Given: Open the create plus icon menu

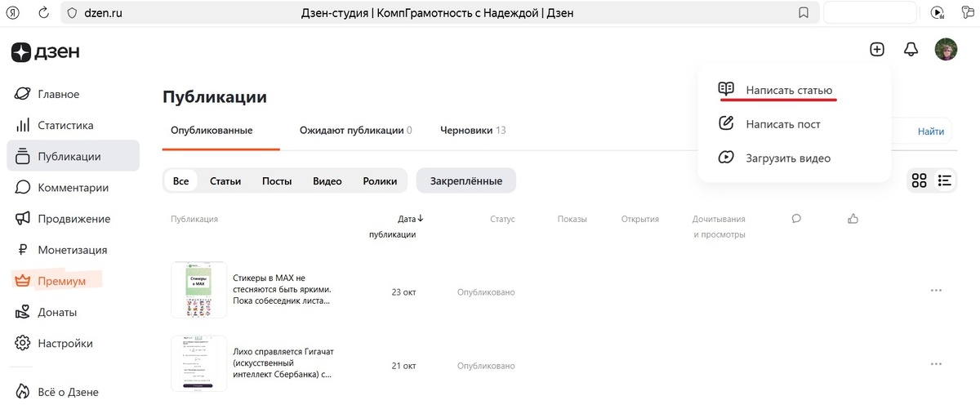Looking at the screenshot, I should point(877,49).
